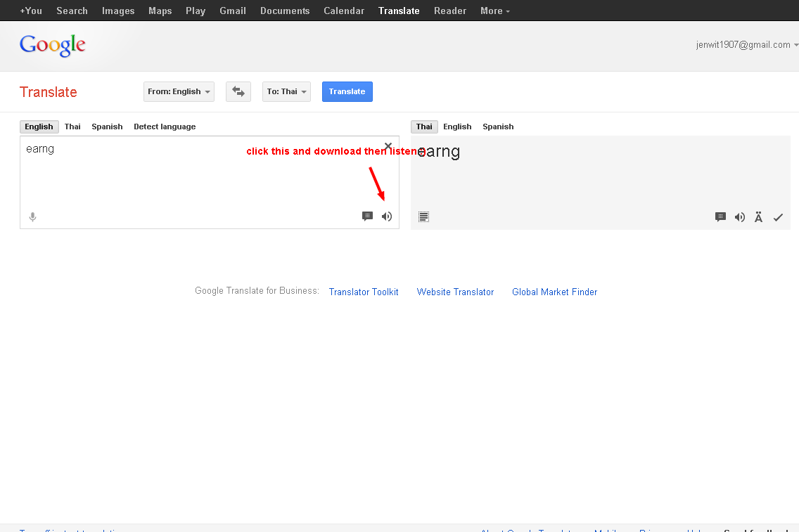This screenshot has height=532, width=799.
Task: Listen to the source text speaker icon
Action: point(387,216)
